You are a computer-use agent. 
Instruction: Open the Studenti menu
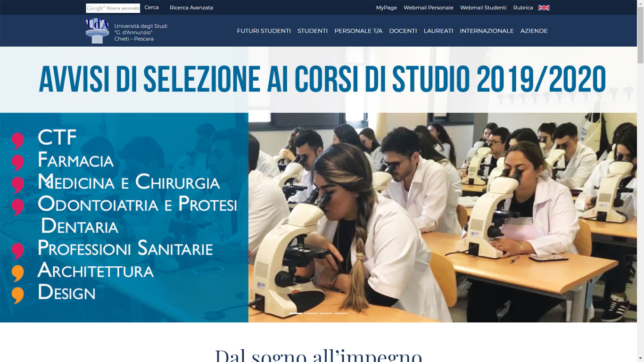313,31
